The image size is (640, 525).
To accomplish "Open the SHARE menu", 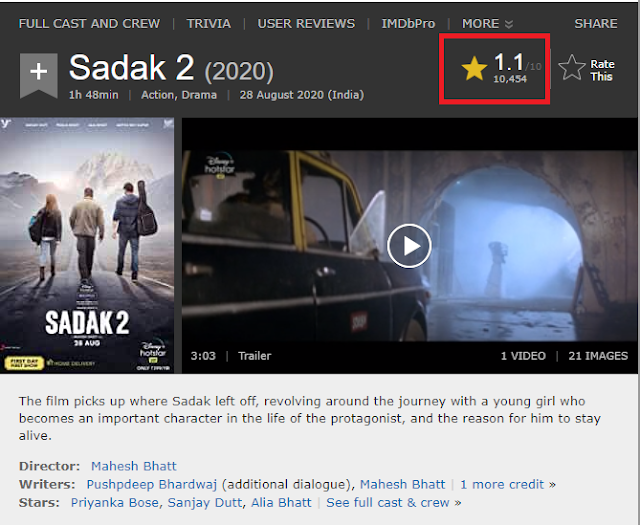I will click(x=596, y=24).
